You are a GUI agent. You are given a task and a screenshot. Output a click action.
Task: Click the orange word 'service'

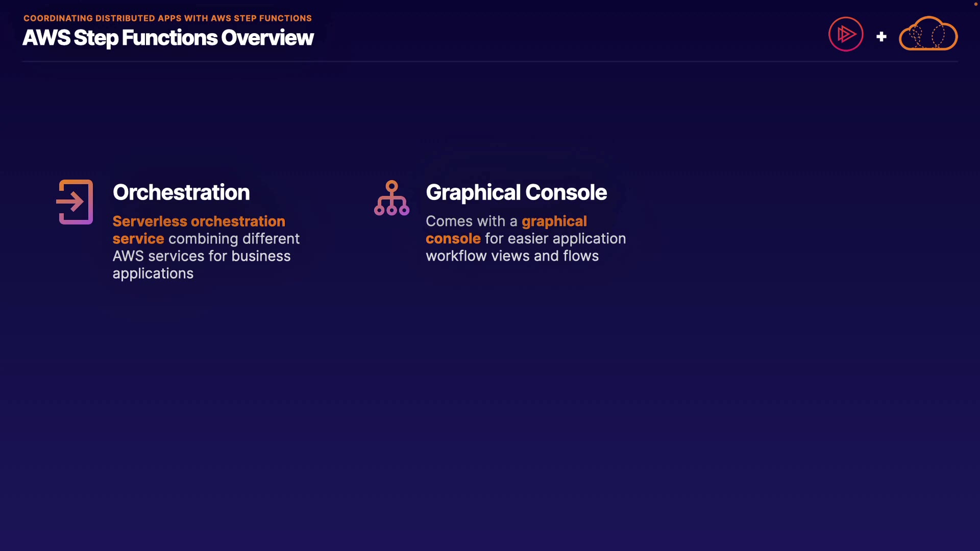[138, 239]
